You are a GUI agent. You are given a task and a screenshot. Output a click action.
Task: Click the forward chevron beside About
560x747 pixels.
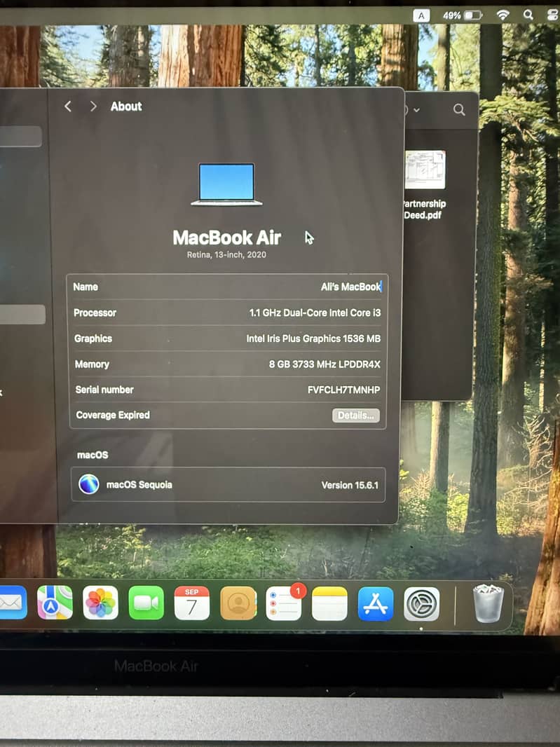[93, 107]
